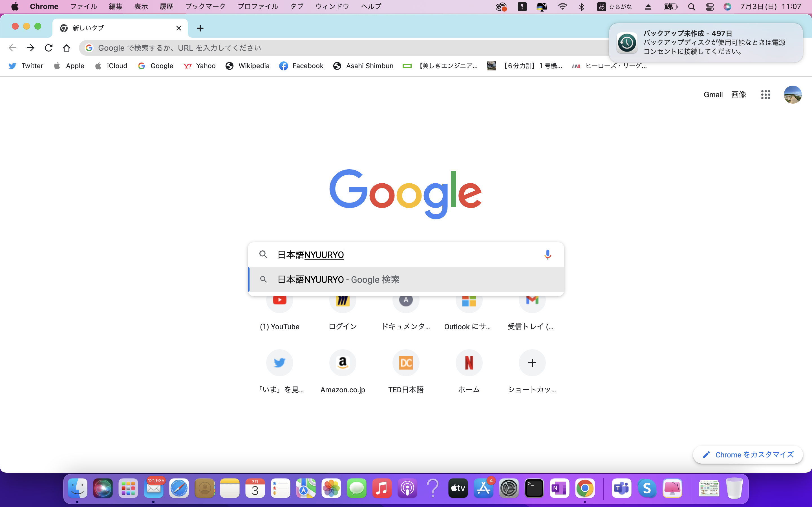The image size is (812, 507).
Task: Click the home button icon
Action: [67, 48]
